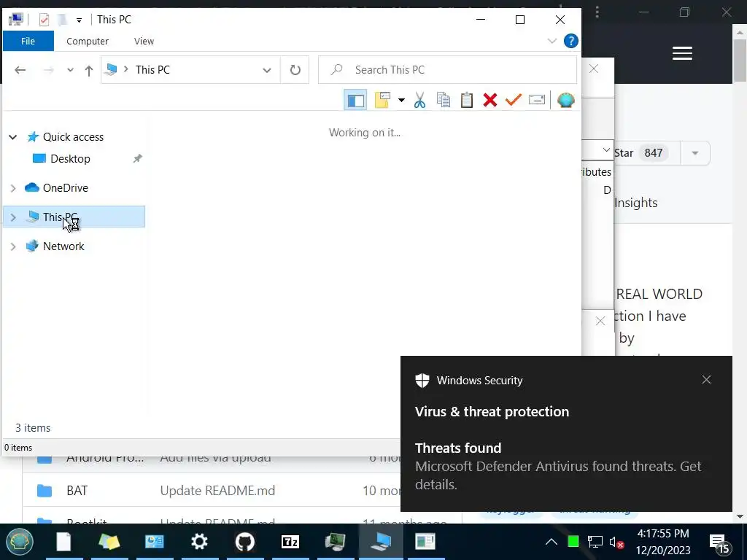Click the folder options toolbar icon
The width and height of the screenshot is (747, 560).
pos(382,100)
